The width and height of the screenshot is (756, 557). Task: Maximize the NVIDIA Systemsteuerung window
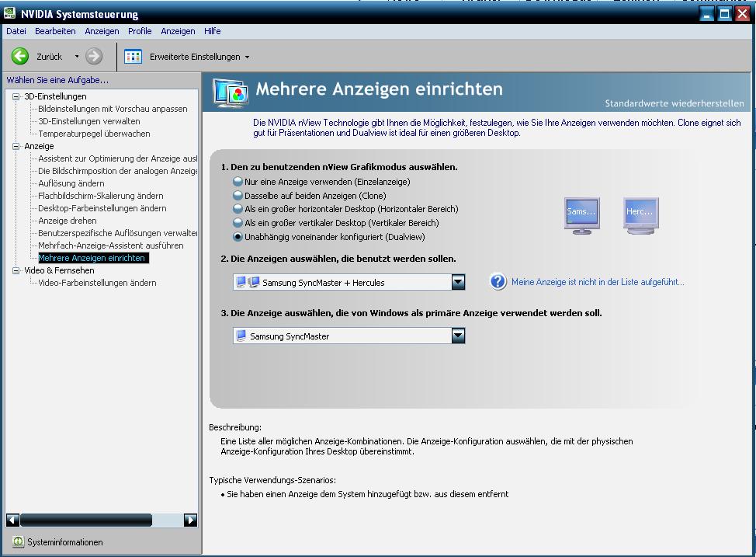coord(725,14)
